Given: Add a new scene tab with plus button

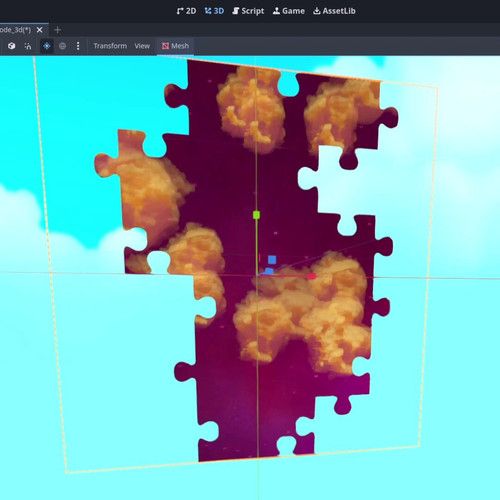Looking at the screenshot, I should coord(57,30).
